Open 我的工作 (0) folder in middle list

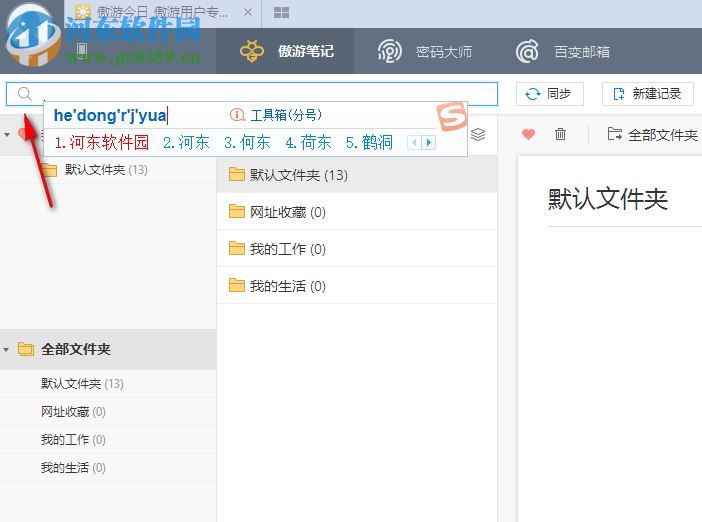click(x=357, y=248)
